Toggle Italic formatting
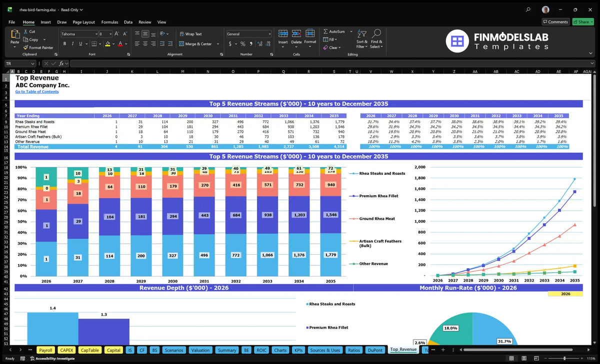This screenshot has height=364, width=600. point(72,44)
